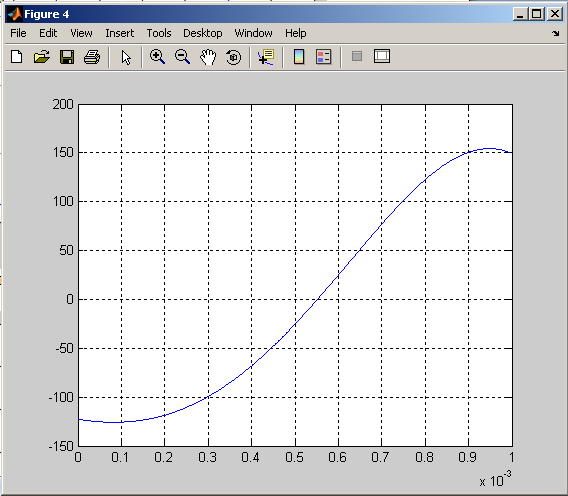Click the blue curve's zero crossing
Screen dimensions: 568x496
coord(318,299)
